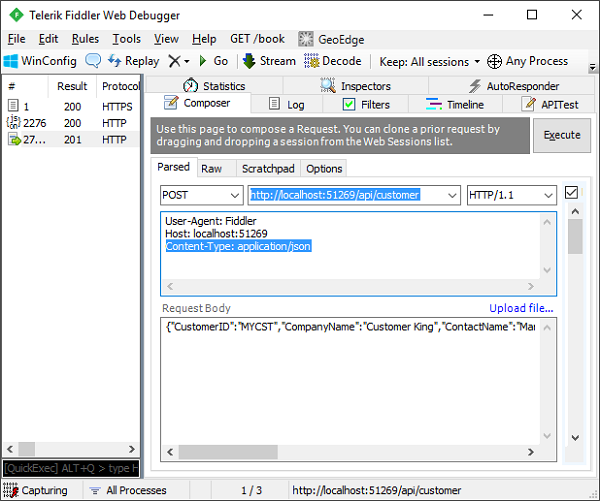Click the GeoEdge icon in menu bar
The width and height of the screenshot is (600, 501).
tap(306, 39)
